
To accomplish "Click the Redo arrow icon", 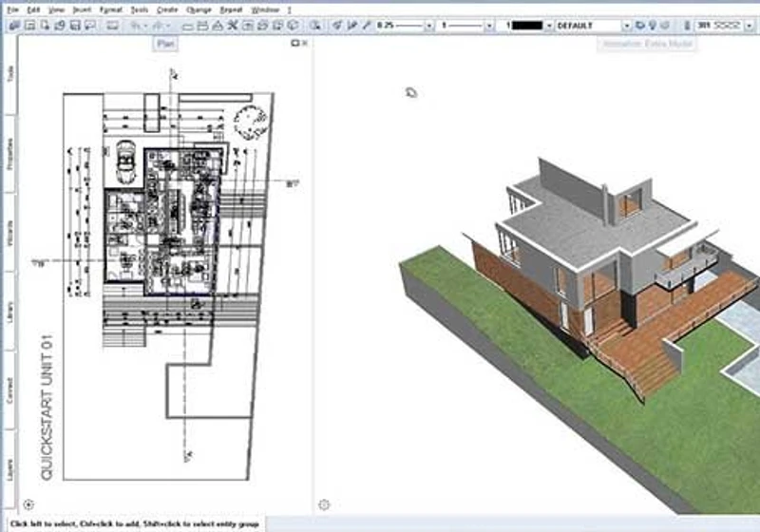I will 157,26.
